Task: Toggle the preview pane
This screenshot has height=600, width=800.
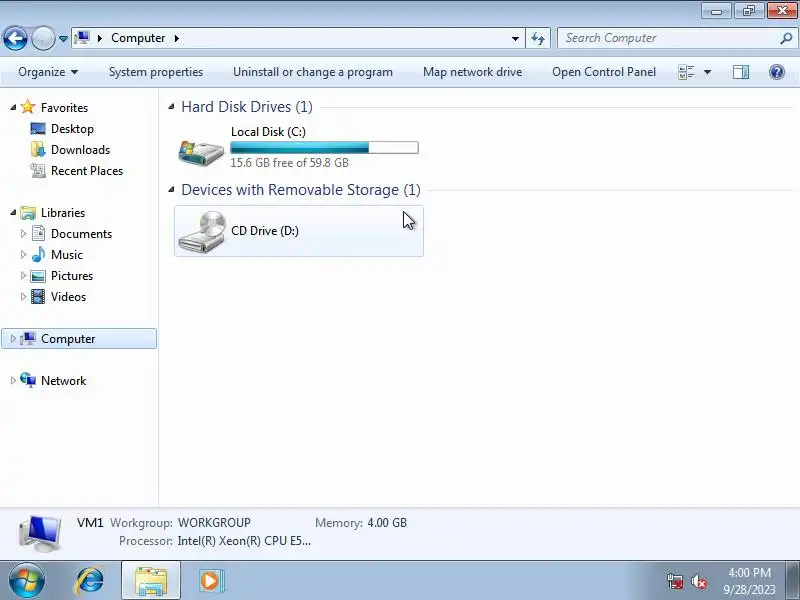Action: (741, 72)
